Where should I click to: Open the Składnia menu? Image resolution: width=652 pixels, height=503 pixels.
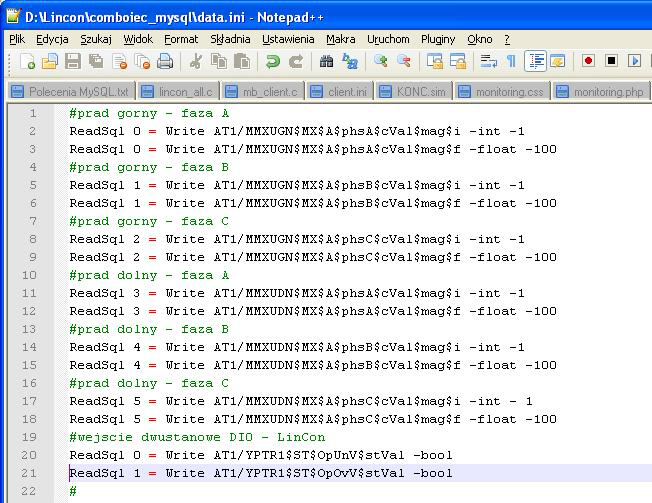pyautogui.click(x=230, y=39)
